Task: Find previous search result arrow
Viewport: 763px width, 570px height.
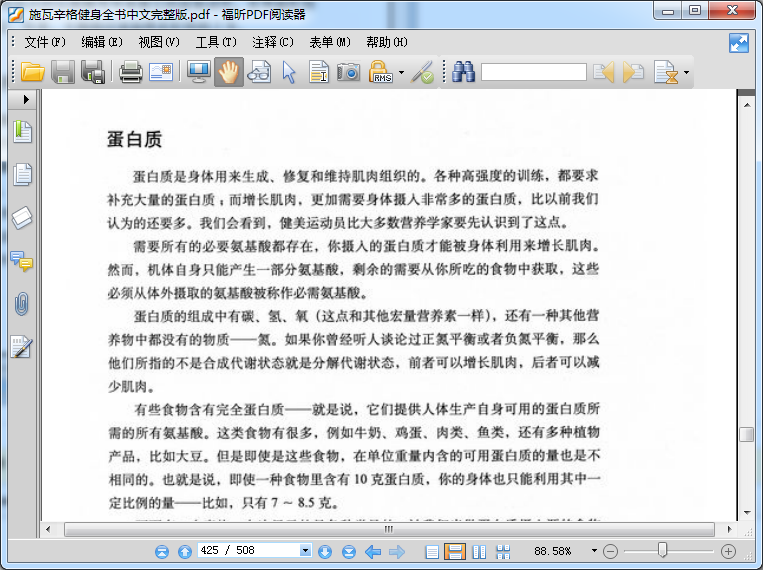Action: click(x=603, y=73)
